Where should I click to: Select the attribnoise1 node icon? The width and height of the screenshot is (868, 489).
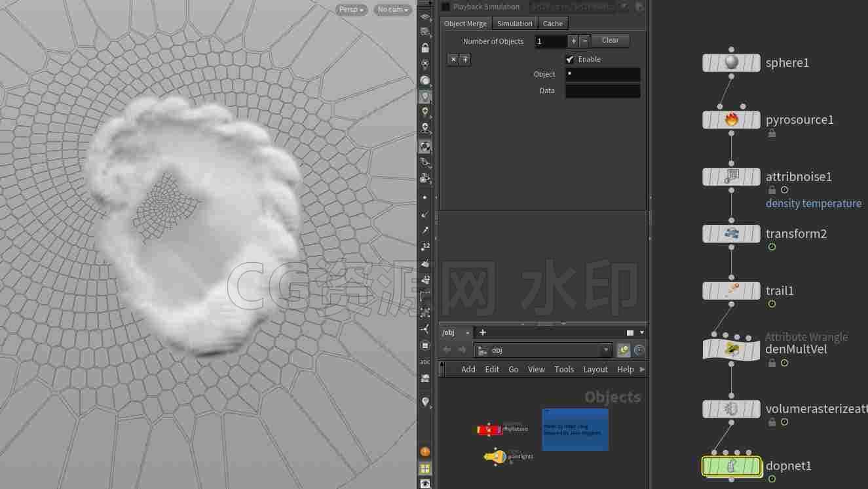point(731,177)
